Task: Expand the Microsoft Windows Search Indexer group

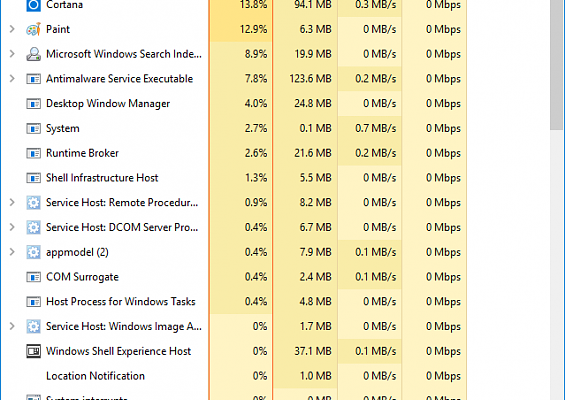Action: coord(12,54)
